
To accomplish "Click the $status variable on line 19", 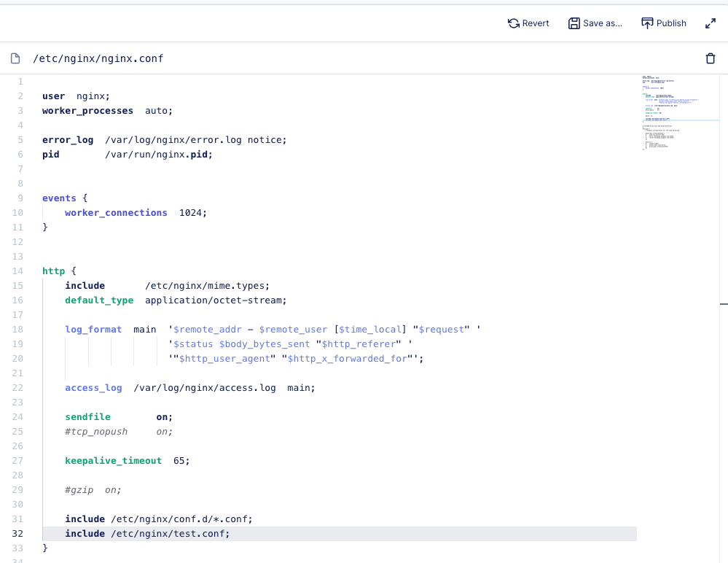I will (x=193, y=344).
